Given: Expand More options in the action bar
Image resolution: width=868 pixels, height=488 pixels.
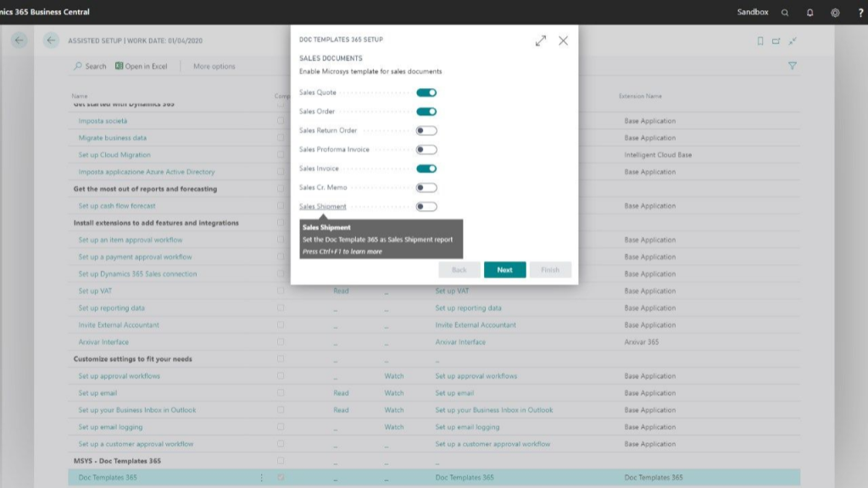Looking at the screenshot, I should click(214, 66).
